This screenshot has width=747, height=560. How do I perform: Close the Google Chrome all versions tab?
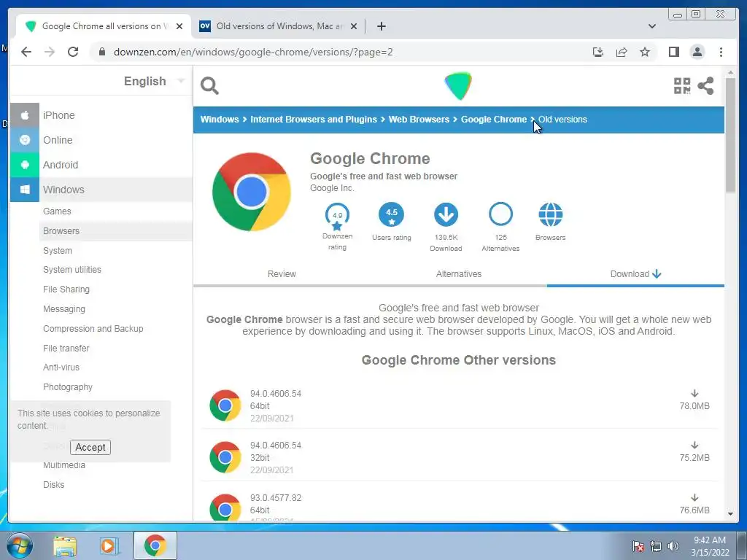(179, 26)
